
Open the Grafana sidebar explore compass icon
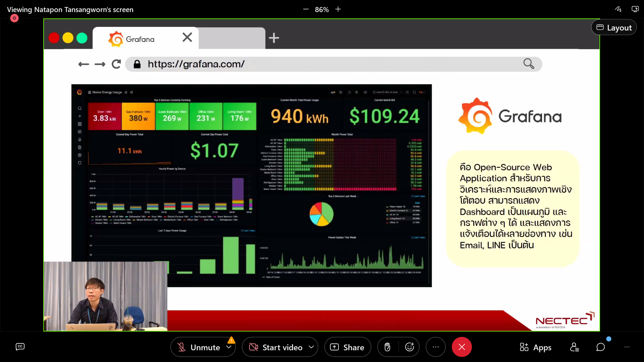coord(79,132)
